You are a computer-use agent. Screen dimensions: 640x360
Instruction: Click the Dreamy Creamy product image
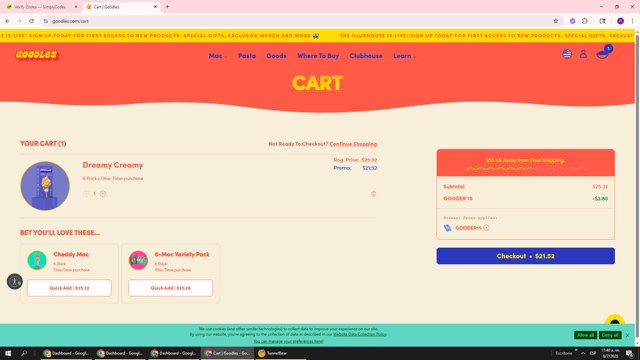[45, 186]
